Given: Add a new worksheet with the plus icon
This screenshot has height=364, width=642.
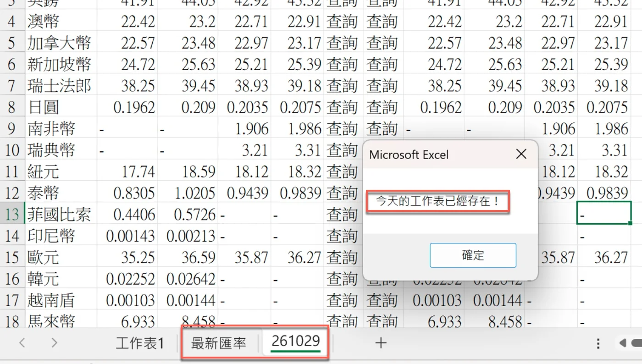Looking at the screenshot, I should coord(381,343).
